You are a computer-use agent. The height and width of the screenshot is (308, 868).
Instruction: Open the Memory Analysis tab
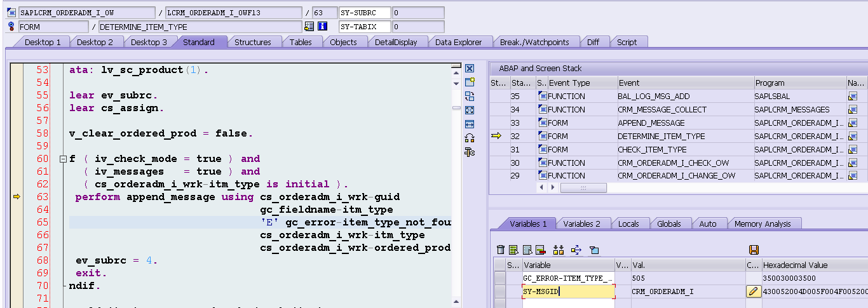click(x=763, y=224)
